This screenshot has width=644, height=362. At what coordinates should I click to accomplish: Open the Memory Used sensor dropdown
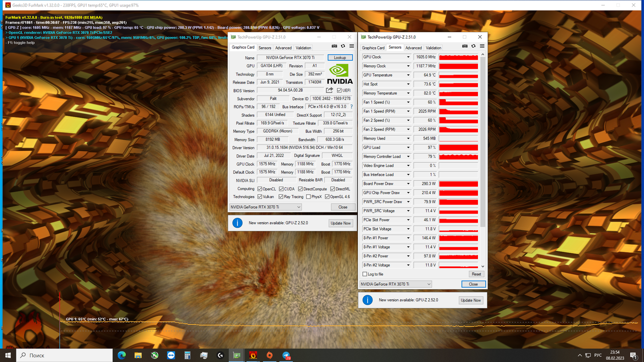point(408,138)
